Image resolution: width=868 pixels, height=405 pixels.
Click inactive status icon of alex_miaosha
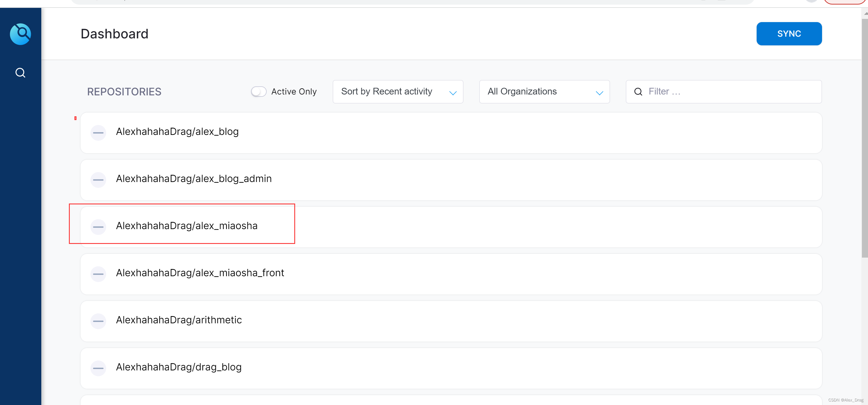pos(98,227)
